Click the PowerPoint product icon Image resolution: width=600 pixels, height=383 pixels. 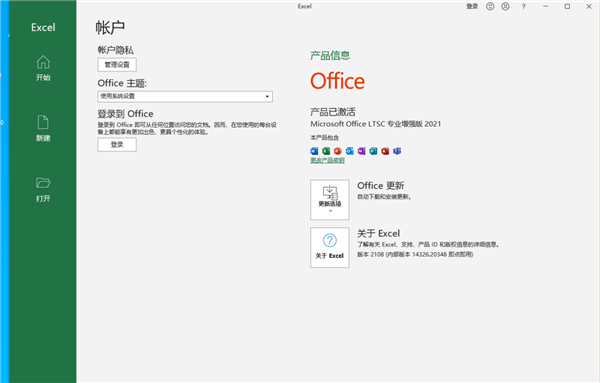tap(338, 151)
